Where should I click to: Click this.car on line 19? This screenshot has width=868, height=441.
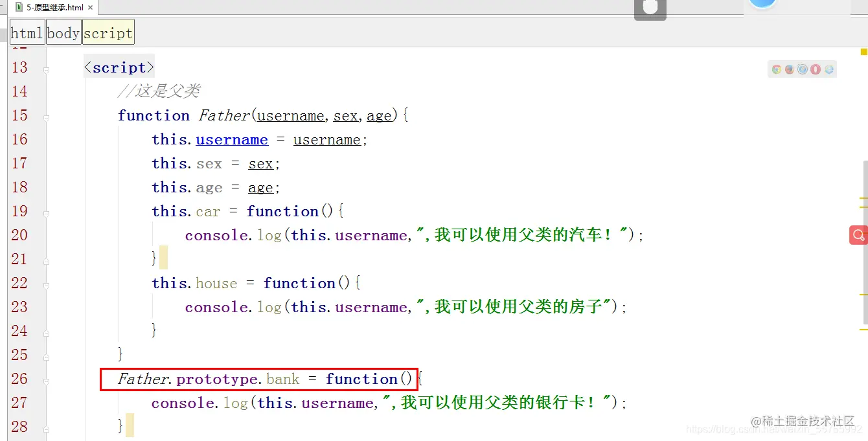[186, 212]
